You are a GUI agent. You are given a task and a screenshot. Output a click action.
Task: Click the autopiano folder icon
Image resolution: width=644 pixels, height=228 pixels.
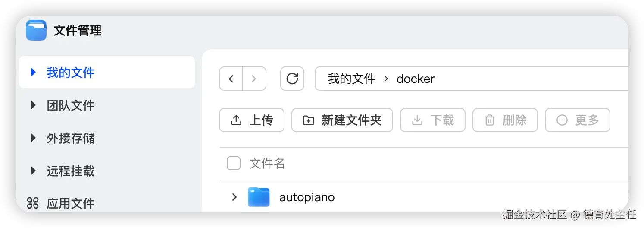(259, 197)
